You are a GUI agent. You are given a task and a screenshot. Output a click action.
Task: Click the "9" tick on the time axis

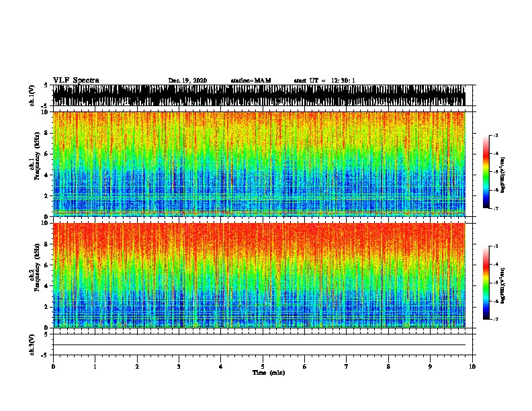(430, 367)
